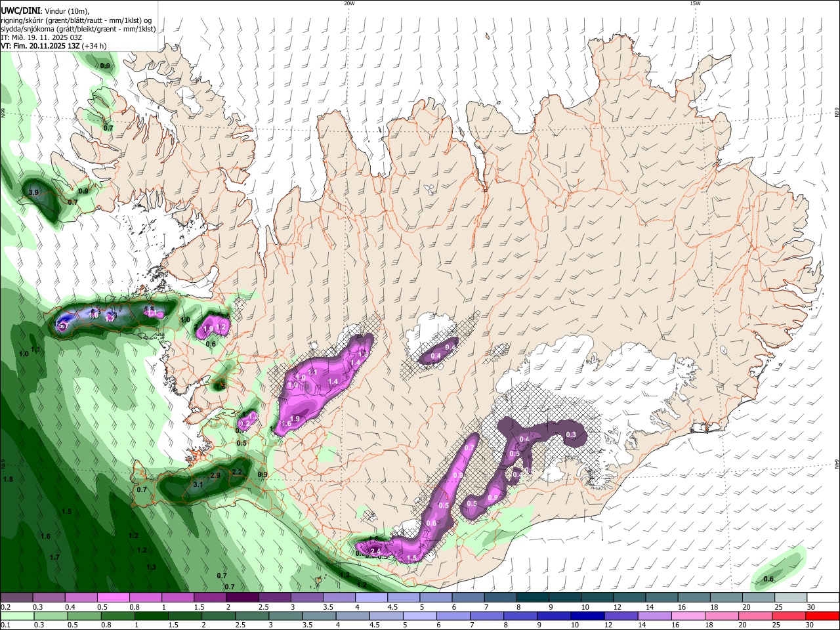Viewport: 840px width, 630px height.
Task: Pick the dark teal 8 mm snow swatch
Action: pos(532,597)
